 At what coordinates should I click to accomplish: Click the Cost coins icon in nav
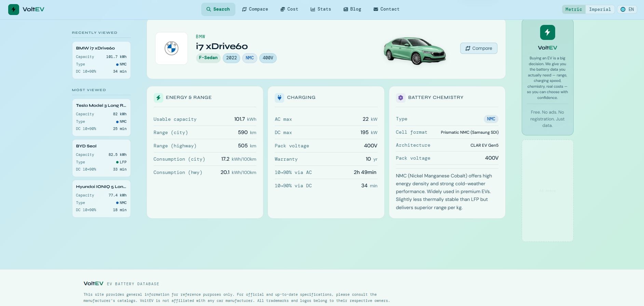coord(283,9)
